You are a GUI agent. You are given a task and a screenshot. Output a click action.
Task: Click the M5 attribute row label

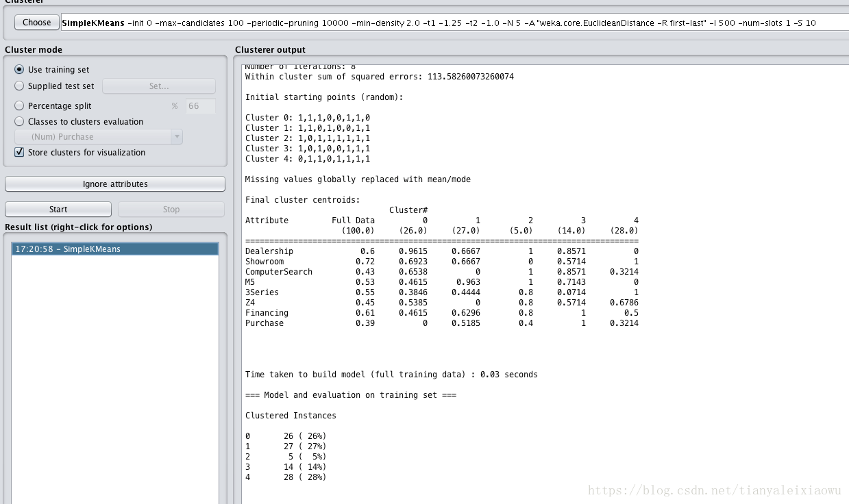point(250,282)
